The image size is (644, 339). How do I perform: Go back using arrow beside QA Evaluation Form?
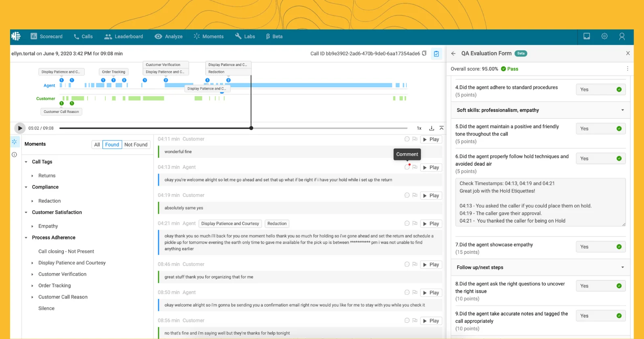tap(453, 53)
